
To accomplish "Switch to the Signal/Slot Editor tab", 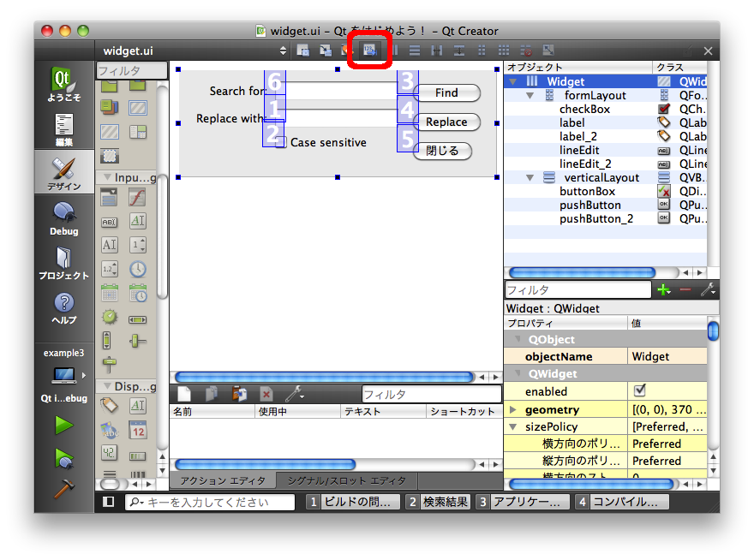I will 345,480.
